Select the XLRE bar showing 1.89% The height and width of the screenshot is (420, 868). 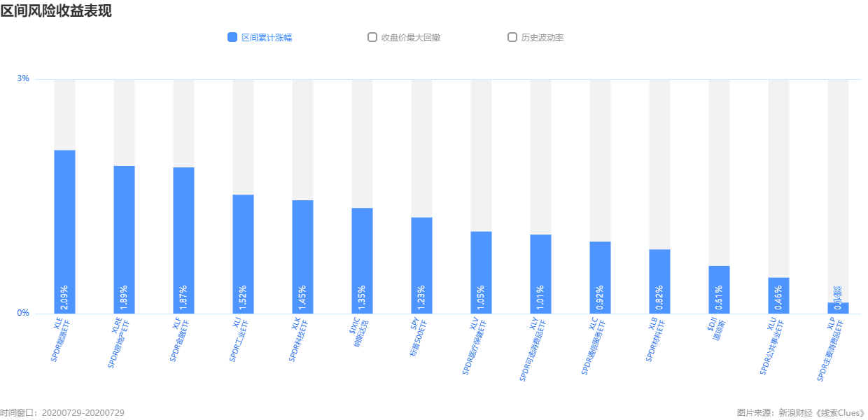click(124, 239)
